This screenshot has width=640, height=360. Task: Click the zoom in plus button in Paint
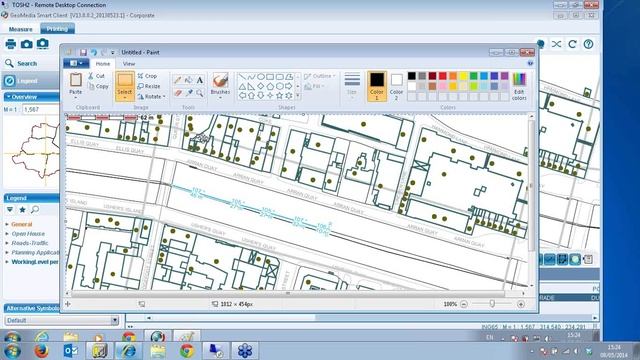tap(521, 304)
